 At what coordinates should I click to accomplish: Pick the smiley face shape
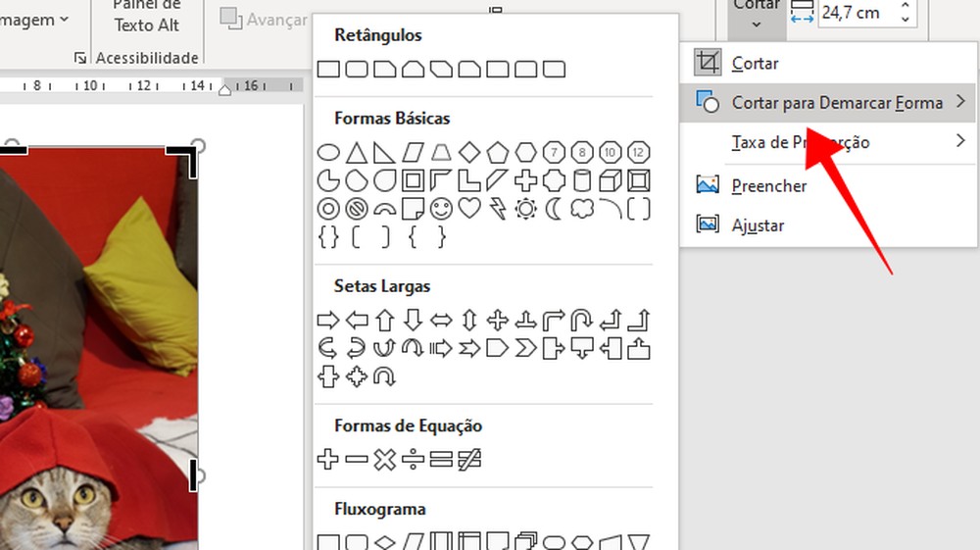click(441, 208)
